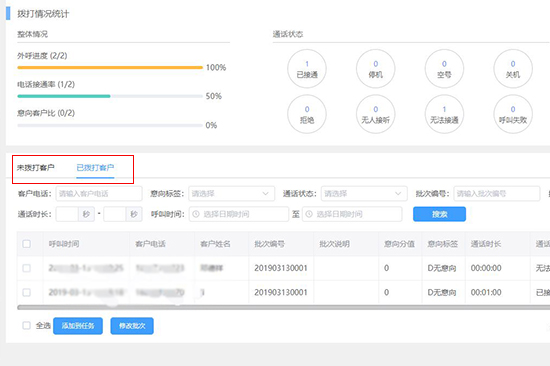Click batch number 201903130001 in first row
This screenshot has width=550, height=366.
click(281, 268)
